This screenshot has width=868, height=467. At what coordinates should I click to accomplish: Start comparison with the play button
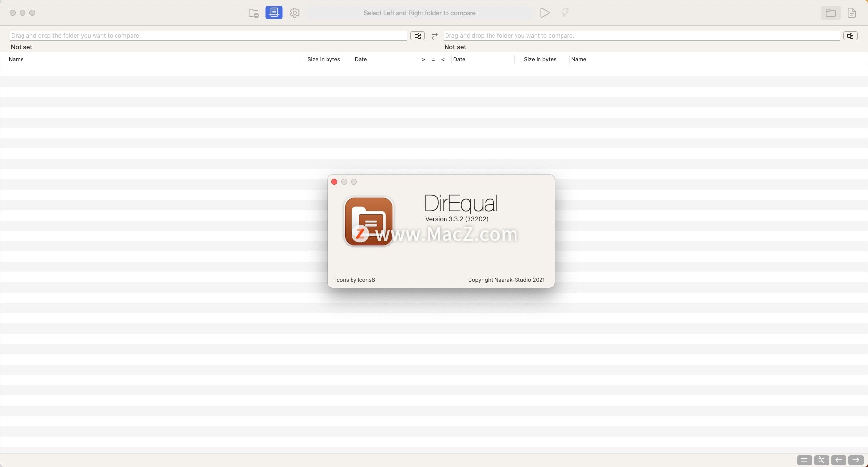[x=545, y=13]
